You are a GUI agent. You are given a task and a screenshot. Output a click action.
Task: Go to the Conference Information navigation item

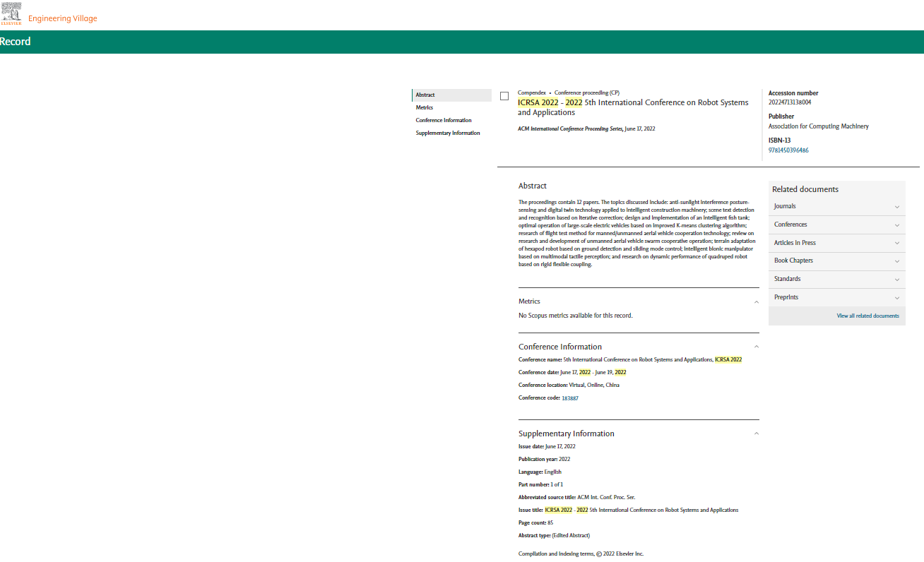[x=444, y=120]
